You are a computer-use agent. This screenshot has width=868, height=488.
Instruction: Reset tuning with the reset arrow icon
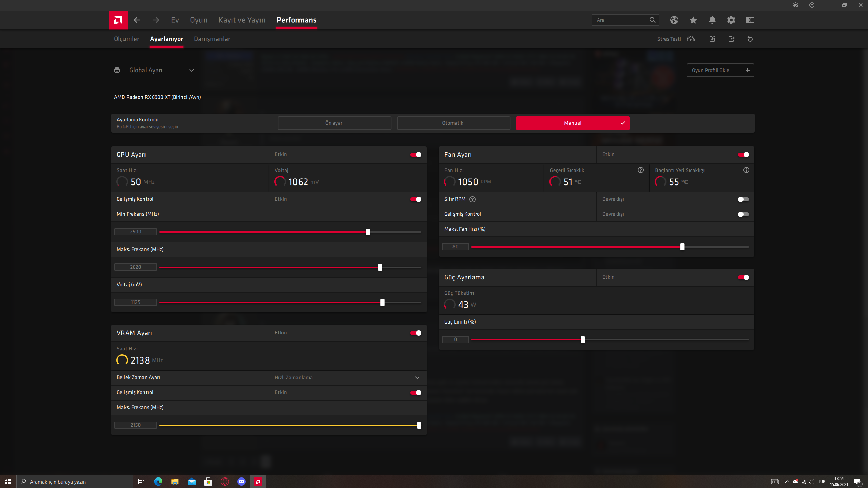(750, 39)
